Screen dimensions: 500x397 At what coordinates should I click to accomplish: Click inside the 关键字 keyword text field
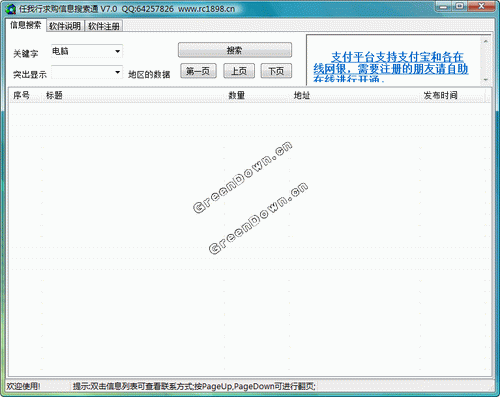(82, 51)
